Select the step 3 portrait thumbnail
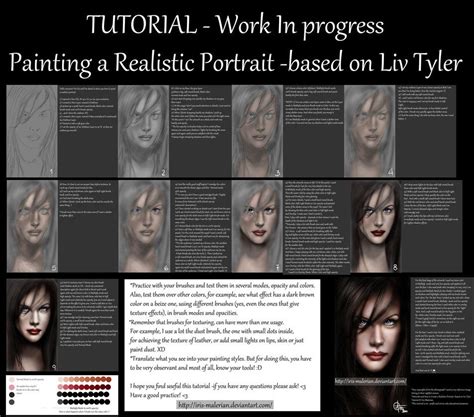Image resolution: width=474 pixels, height=417 pixels. [257, 131]
